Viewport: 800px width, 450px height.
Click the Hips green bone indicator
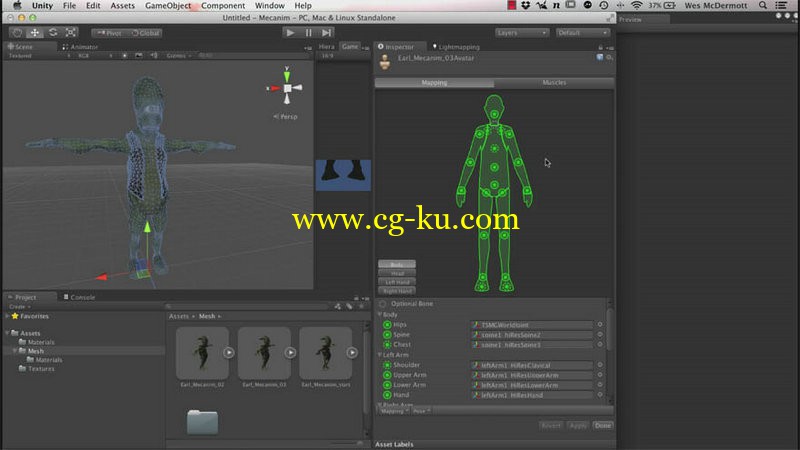[387, 324]
